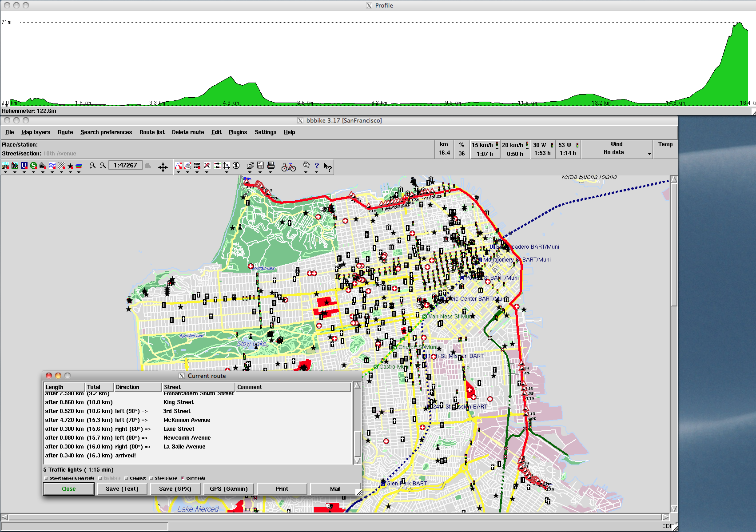Expand dropdown arrow under route search icon
This screenshot has width=756, height=532.
178,172
